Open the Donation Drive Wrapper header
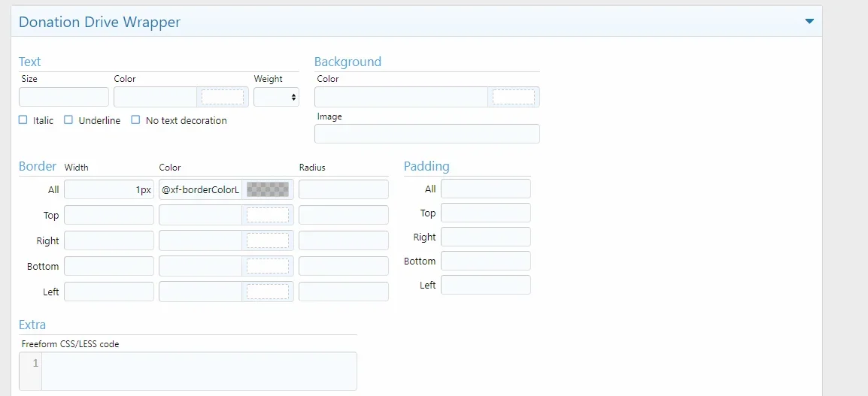The width and height of the screenshot is (868, 396). [416, 22]
